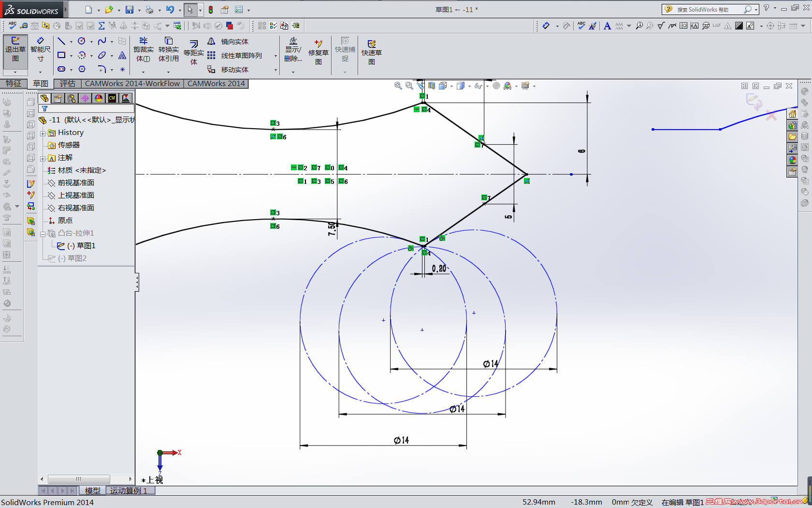Cancel the sketch with the red X

point(771,116)
